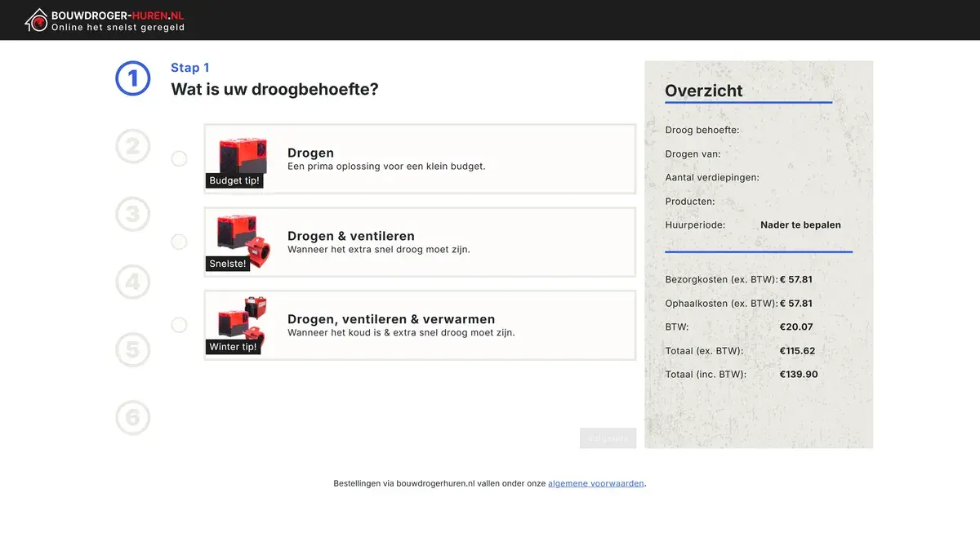980x551 pixels.
Task: Click the Drogen option title
Action: (310, 153)
